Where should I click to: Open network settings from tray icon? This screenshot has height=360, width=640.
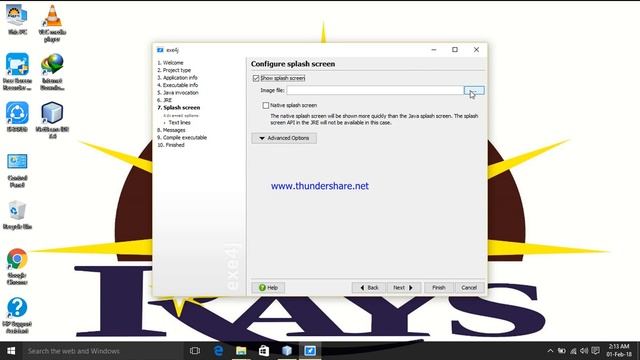573,351
